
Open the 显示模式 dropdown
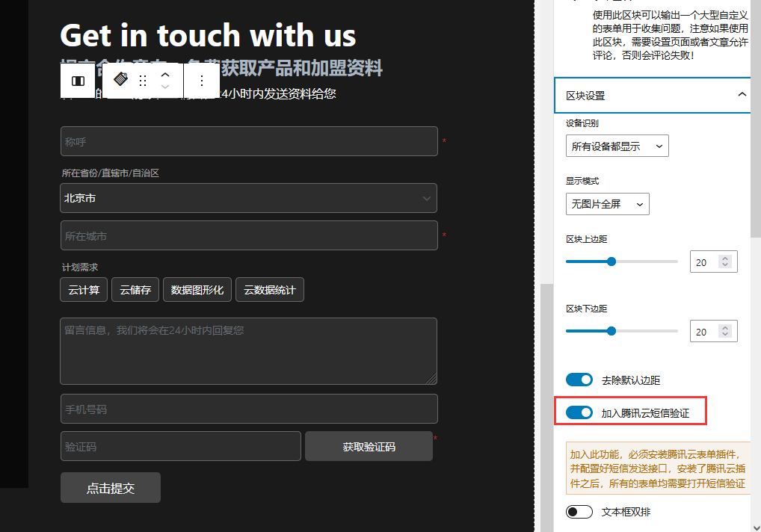607,204
